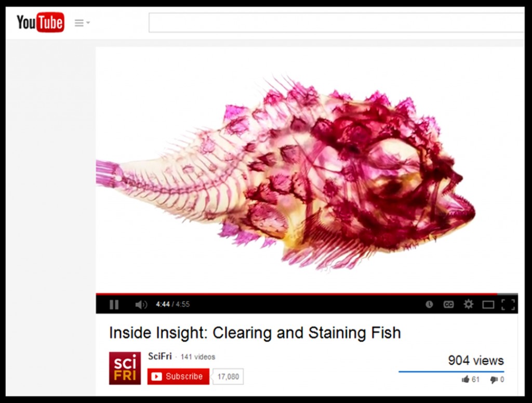Viewport: 532px width, 403px height.
Task: View SciFri's 141 videos
Action: tap(198, 357)
